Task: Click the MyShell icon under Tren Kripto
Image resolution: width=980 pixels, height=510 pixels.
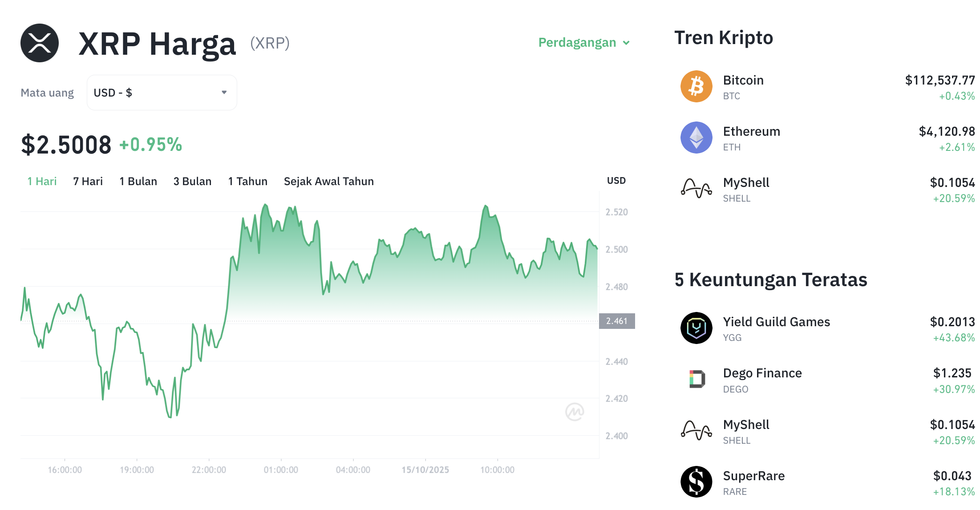Action: point(696,189)
